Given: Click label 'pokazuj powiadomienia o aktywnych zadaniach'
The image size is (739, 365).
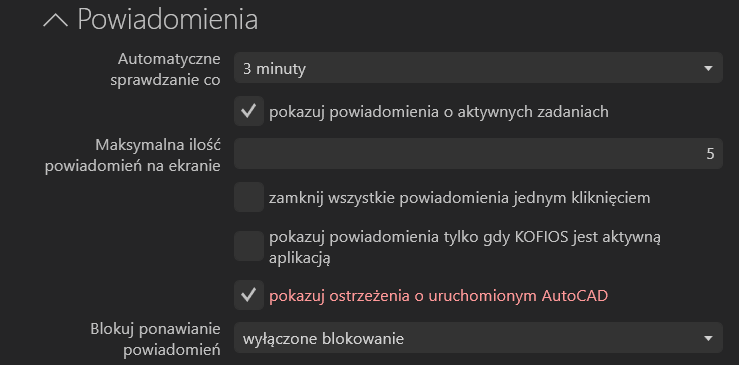Looking at the screenshot, I should point(439,112).
